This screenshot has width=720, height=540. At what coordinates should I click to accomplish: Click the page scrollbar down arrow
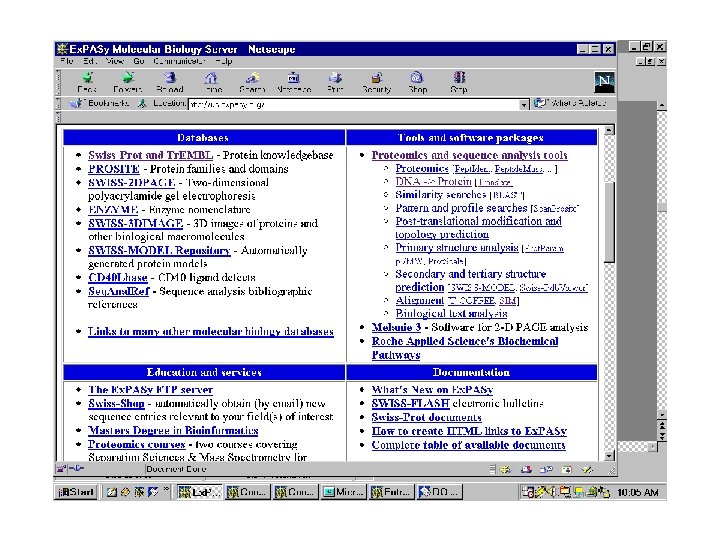coord(609,456)
